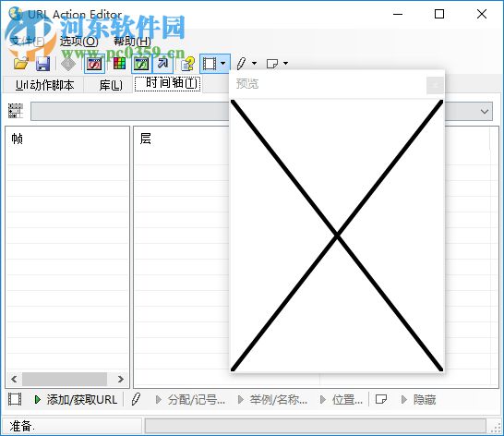This screenshot has height=436, width=504.
Task: Toggle the green Flash window icon
Action: point(141,64)
